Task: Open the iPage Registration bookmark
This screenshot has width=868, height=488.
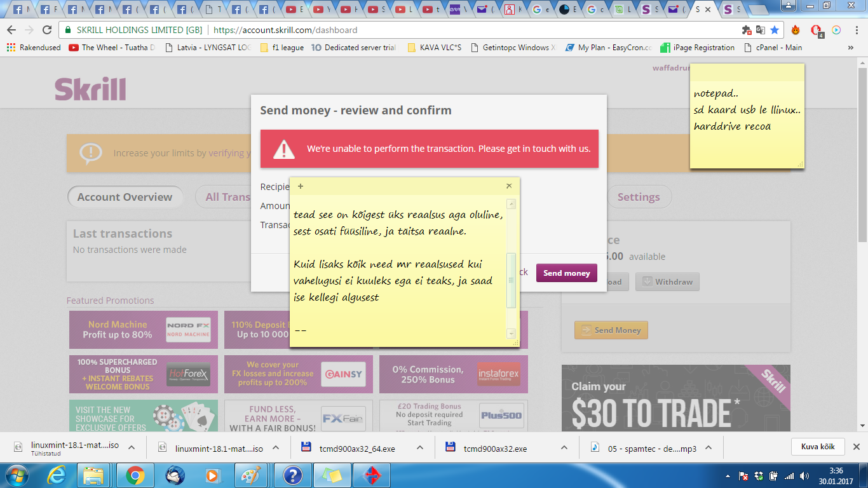Action: 698,48
